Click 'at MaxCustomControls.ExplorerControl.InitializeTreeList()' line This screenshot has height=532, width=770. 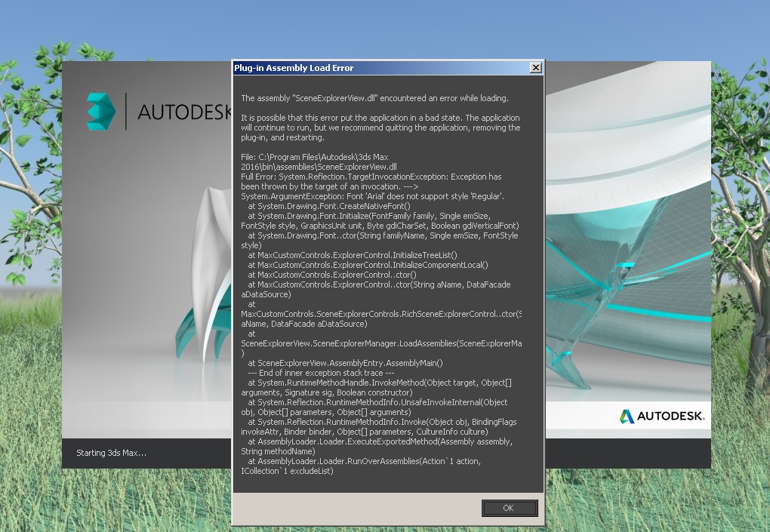(x=352, y=255)
